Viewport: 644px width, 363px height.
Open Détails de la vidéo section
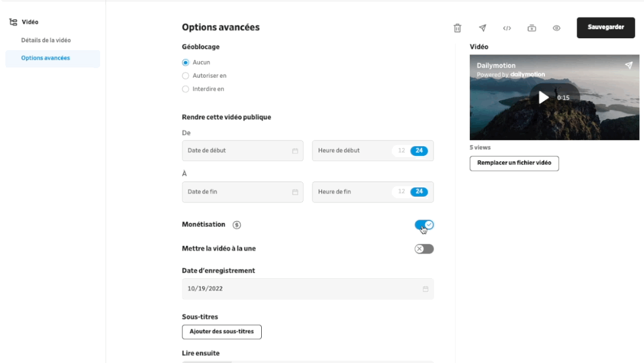click(46, 40)
